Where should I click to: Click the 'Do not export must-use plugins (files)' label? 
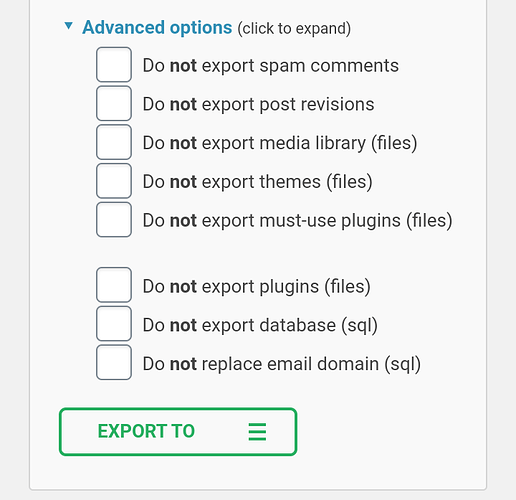[297, 221]
